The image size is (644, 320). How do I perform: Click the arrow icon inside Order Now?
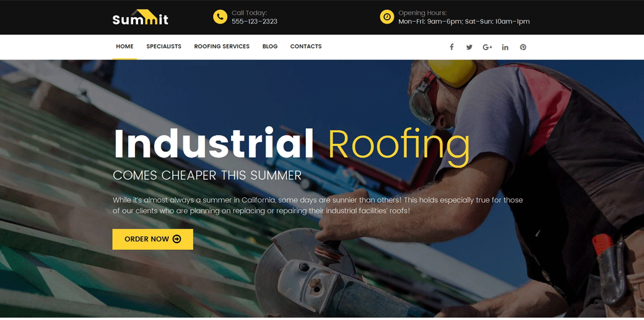click(x=177, y=239)
